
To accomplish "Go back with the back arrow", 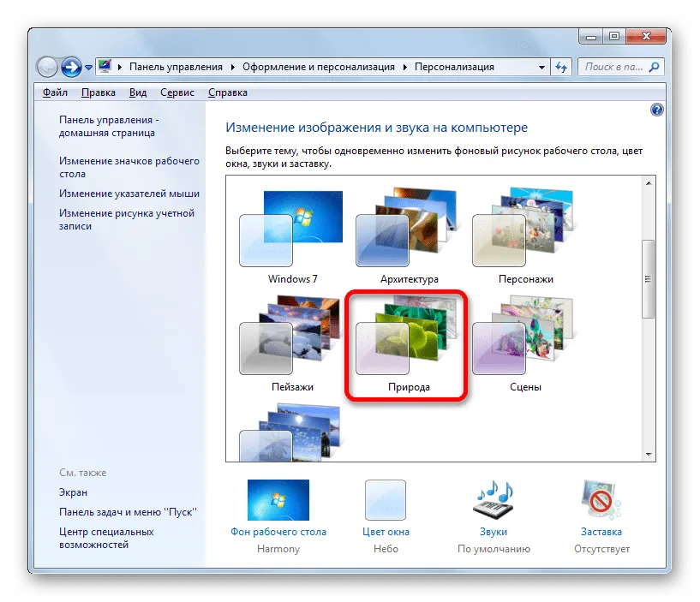I will [x=47, y=68].
